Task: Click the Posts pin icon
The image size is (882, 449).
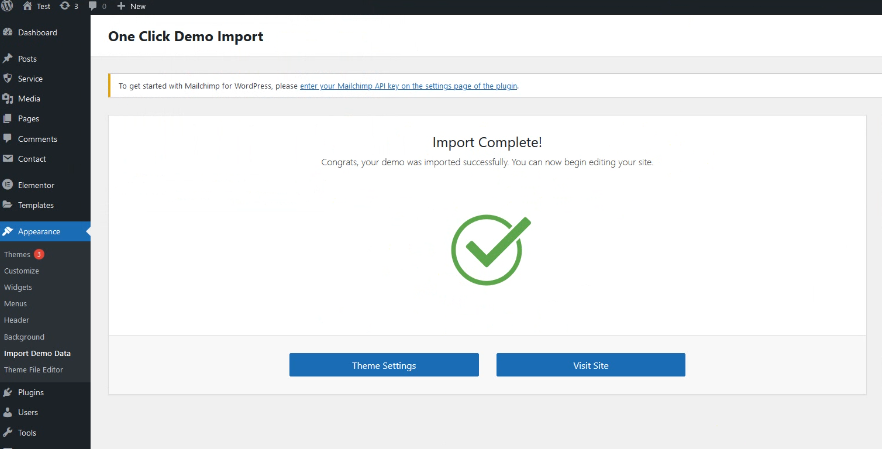Action: (7, 59)
